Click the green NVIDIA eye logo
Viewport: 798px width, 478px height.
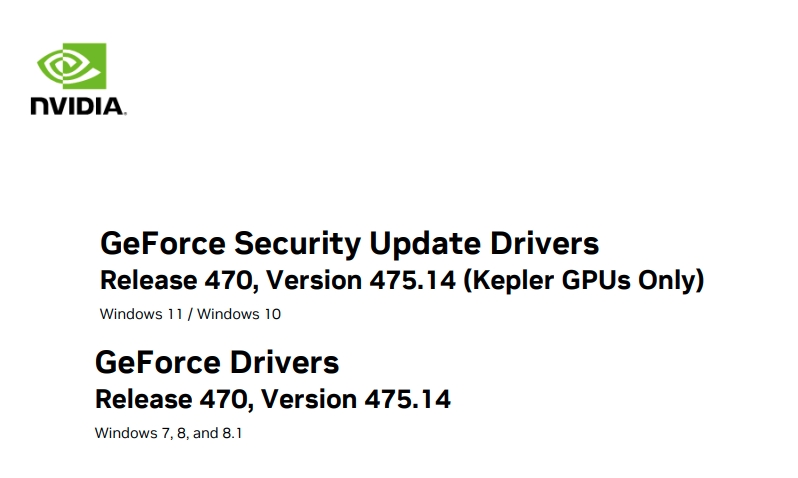(x=72, y=66)
